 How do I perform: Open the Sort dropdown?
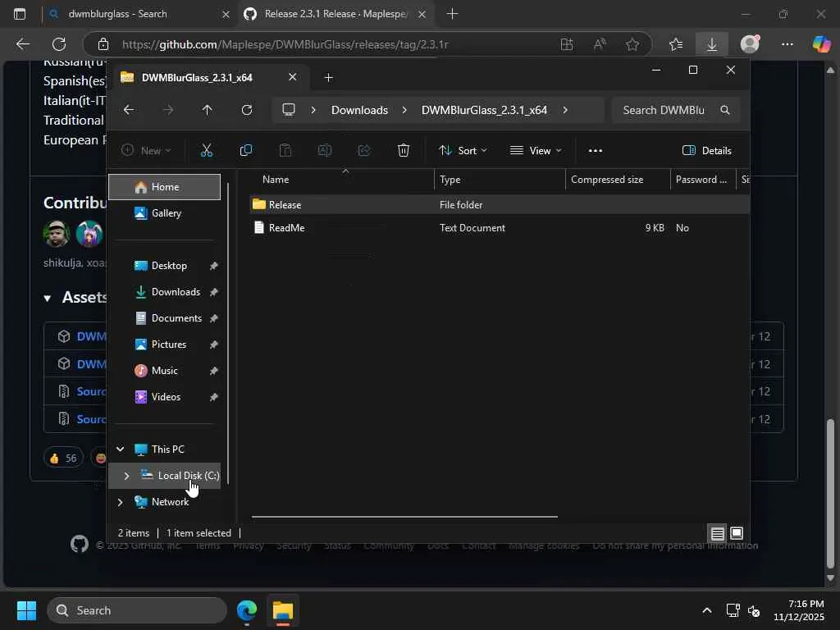click(463, 151)
